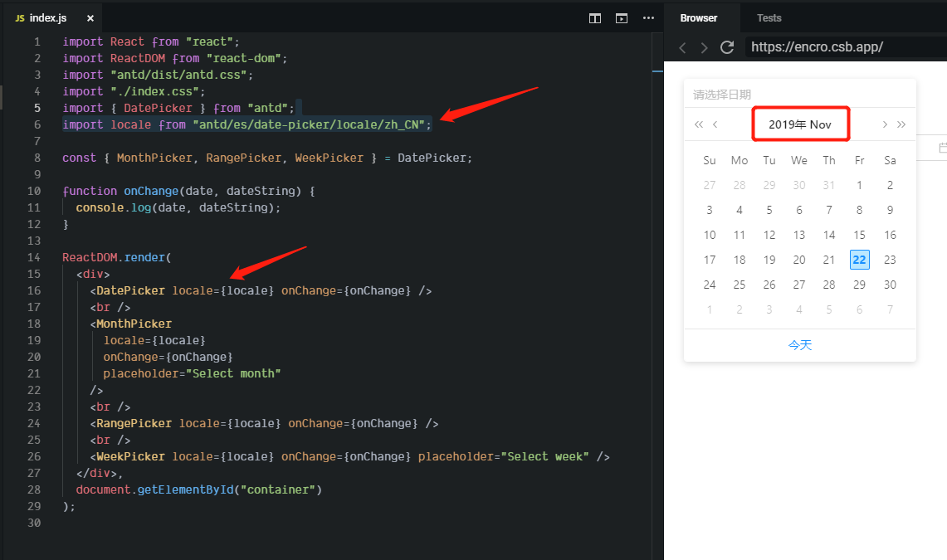Open the year selector showing 2019年
This screenshot has width=947, height=560.
click(x=787, y=124)
